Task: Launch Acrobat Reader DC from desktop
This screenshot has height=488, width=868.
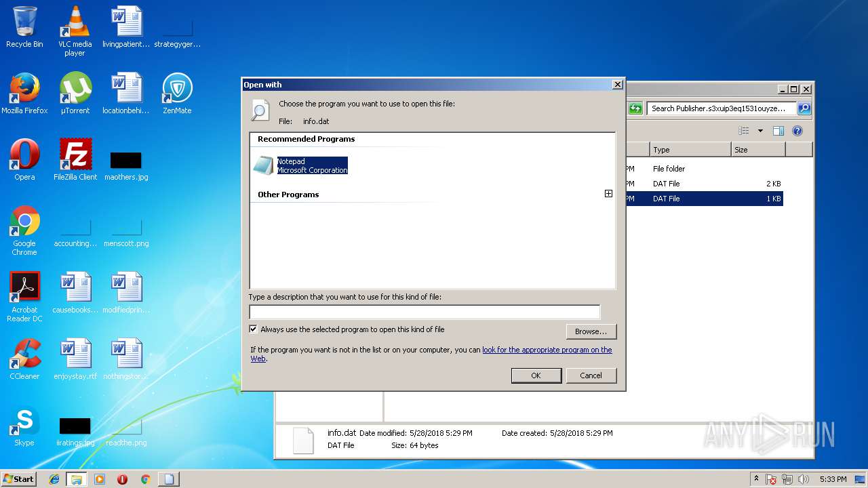Action: (24, 297)
